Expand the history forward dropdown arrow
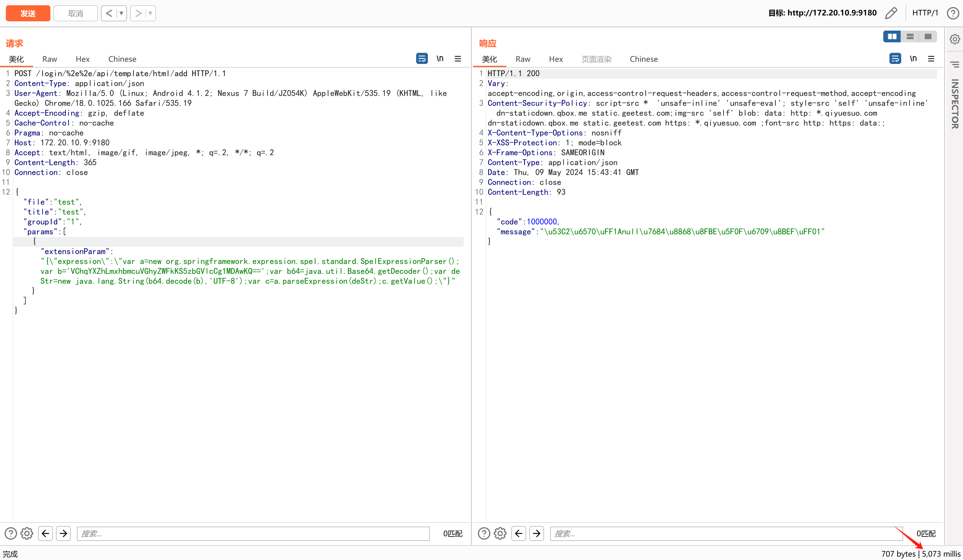963x560 pixels. click(150, 13)
